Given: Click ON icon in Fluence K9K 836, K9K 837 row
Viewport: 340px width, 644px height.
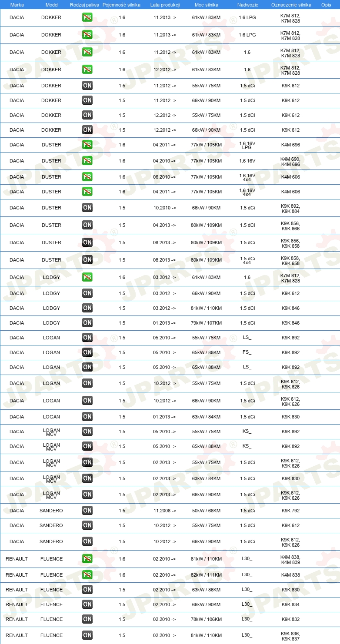Looking at the screenshot, I should point(87,635).
